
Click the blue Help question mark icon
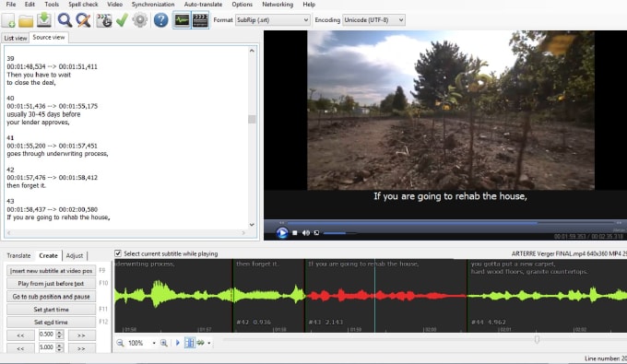click(160, 20)
